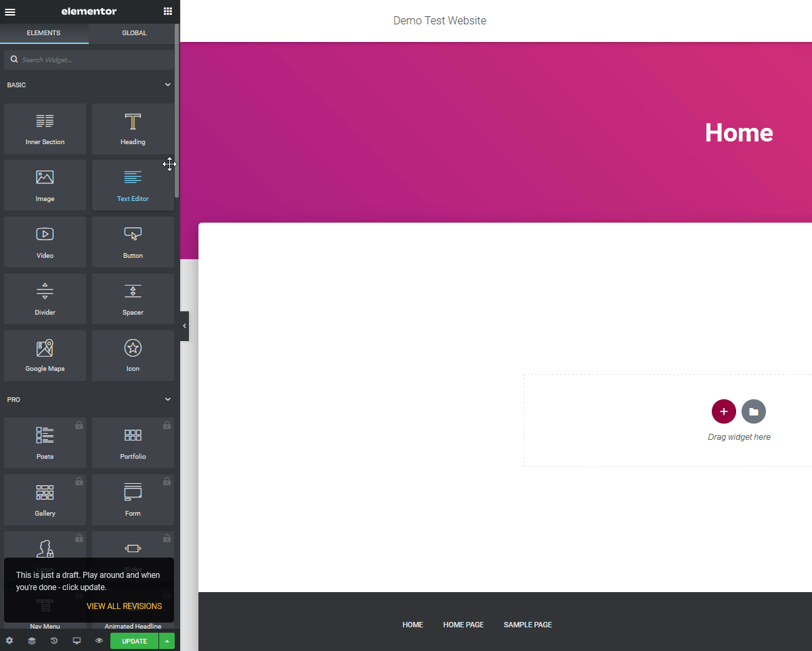Open the Elementor hamburger menu
Image resolution: width=812 pixels, height=651 pixels.
(x=10, y=12)
